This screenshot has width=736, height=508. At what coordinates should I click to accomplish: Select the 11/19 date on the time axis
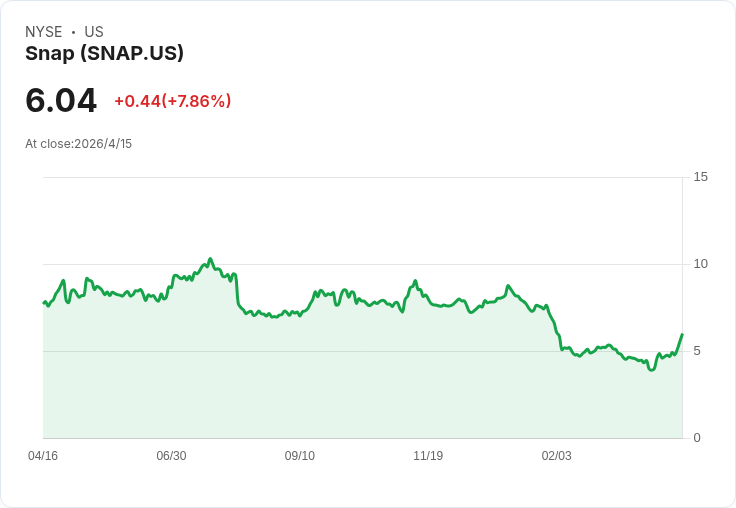pyautogui.click(x=428, y=456)
